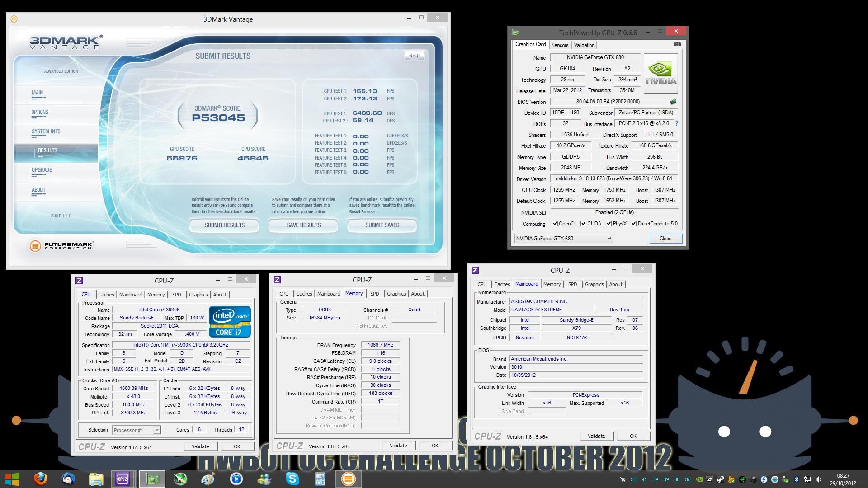Click the Intel Core i7 logo in CPU-Z

pyautogui.click(x=230, y=322)
